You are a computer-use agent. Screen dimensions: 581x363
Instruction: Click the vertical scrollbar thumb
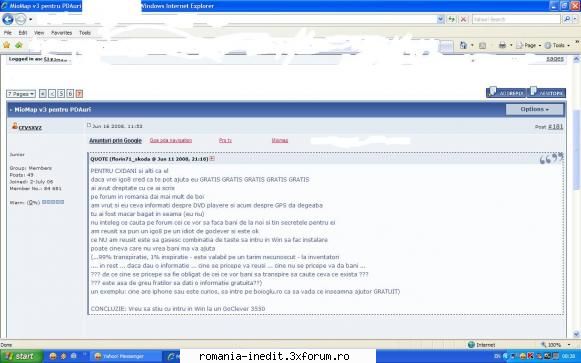click(x=576, y=150)
